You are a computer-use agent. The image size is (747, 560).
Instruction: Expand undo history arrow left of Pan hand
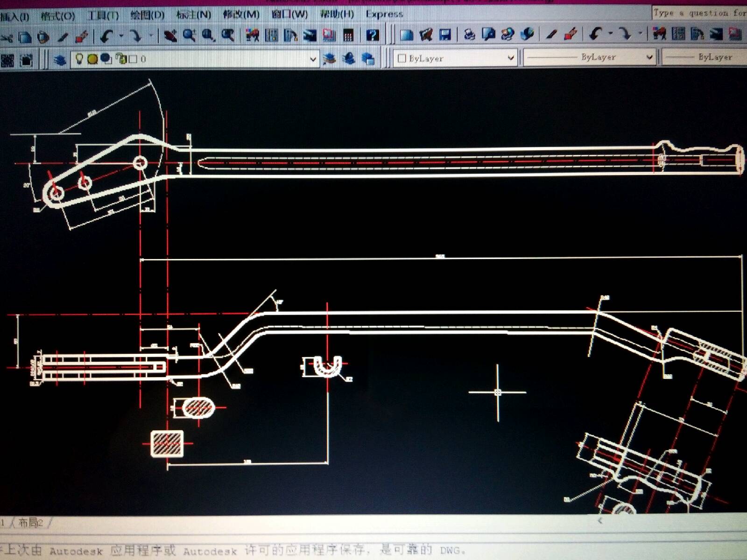(121, 36)
